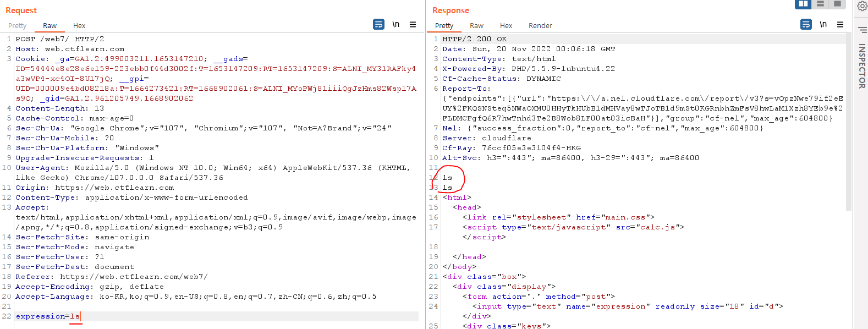
Task: Click the 'Alt-Svc' response header line
Action: click(x=570, y=158)
